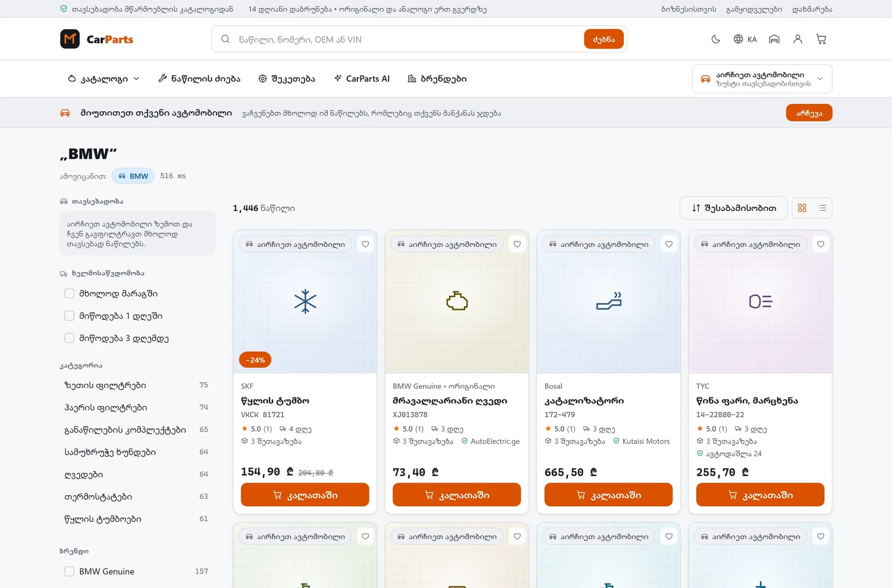The width and height of the screenshot is (892, 588).
Task: Enable მხოლოდ მარაგში checkbox
Action: 69,293
